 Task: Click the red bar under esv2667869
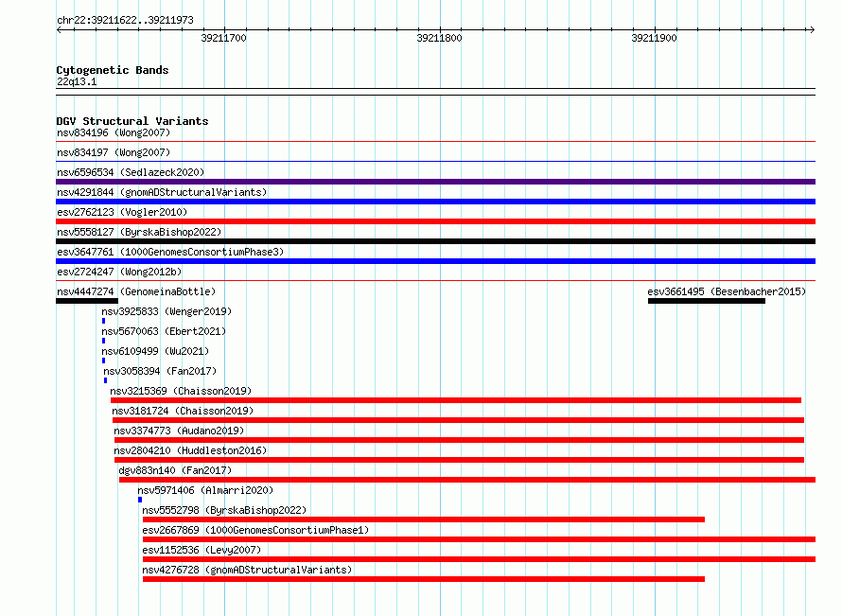(x=479, y=539)
